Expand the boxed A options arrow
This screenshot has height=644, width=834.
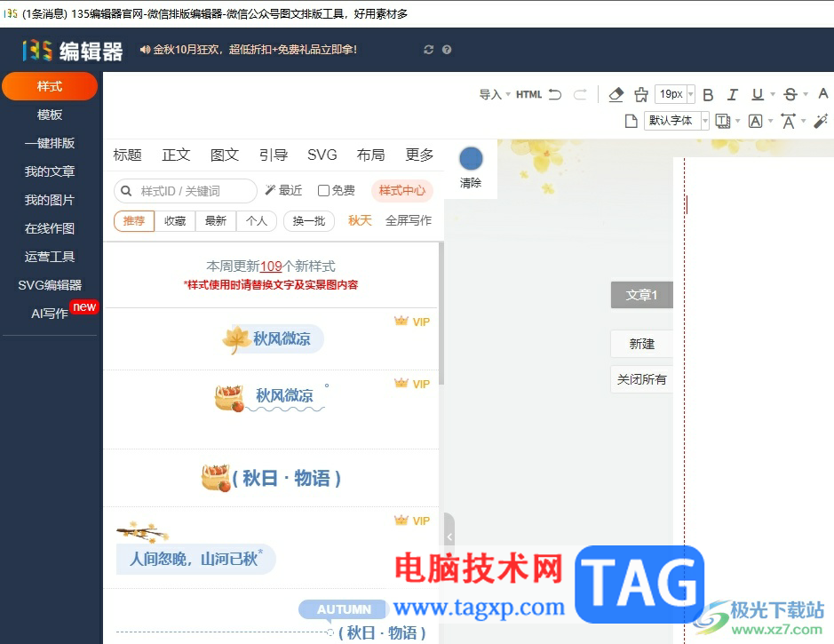(770, 121)
